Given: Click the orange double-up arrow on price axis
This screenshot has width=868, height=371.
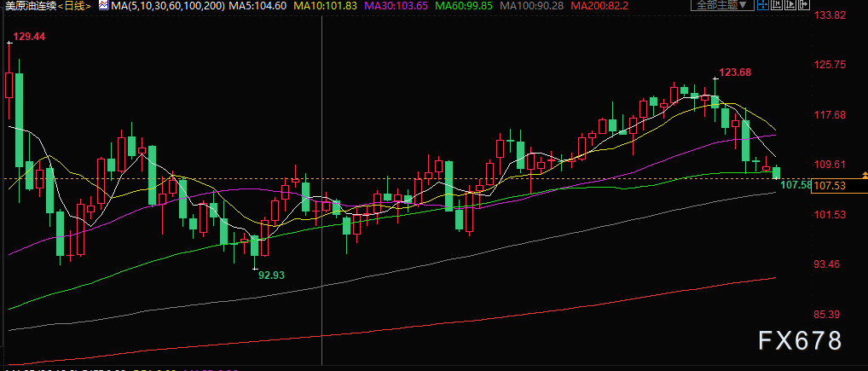Looking at the screenshot, I should [865, 176].
